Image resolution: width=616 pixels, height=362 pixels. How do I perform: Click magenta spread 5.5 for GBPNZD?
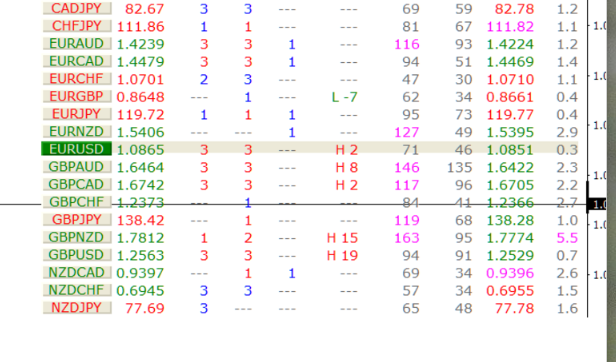tap(567, 238)
